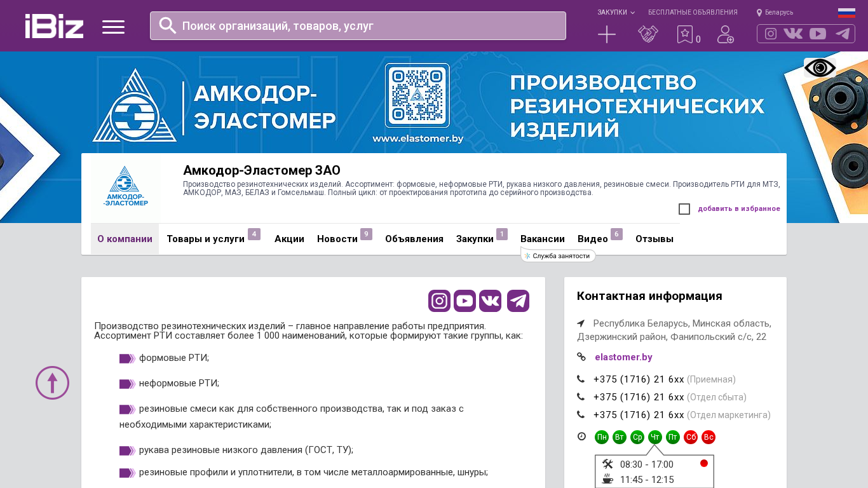Open the Акции tab

click(289, 239)
